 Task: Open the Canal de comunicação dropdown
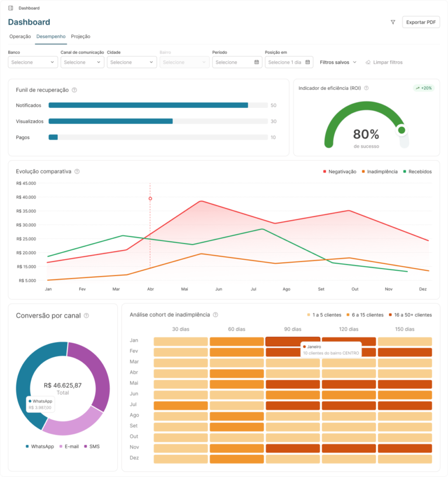pyautogui.click(x=82, y=62)
